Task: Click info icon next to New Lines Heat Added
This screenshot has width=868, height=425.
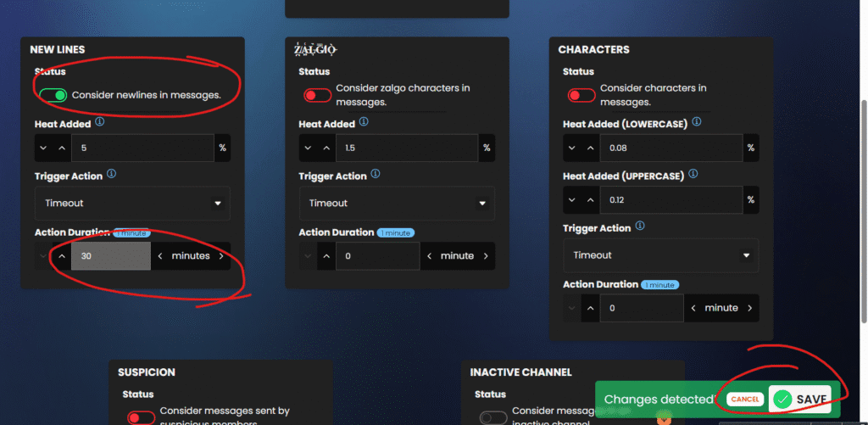Action: point(100,122)
